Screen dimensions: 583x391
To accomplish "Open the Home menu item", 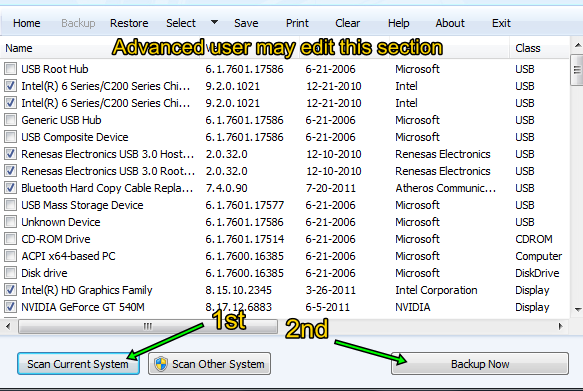I will click(26, 23).
